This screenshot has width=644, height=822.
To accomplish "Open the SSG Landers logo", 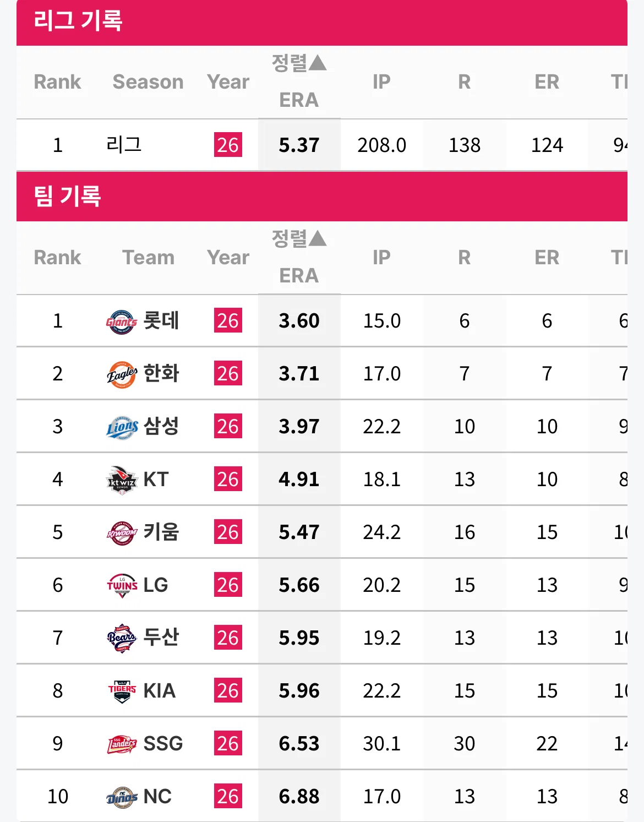I will [122, 744].
